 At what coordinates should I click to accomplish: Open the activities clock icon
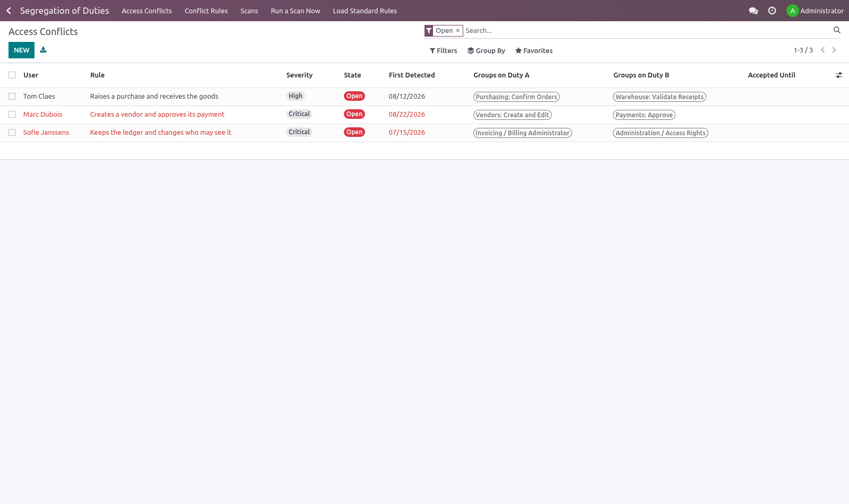tap(772, 11)
